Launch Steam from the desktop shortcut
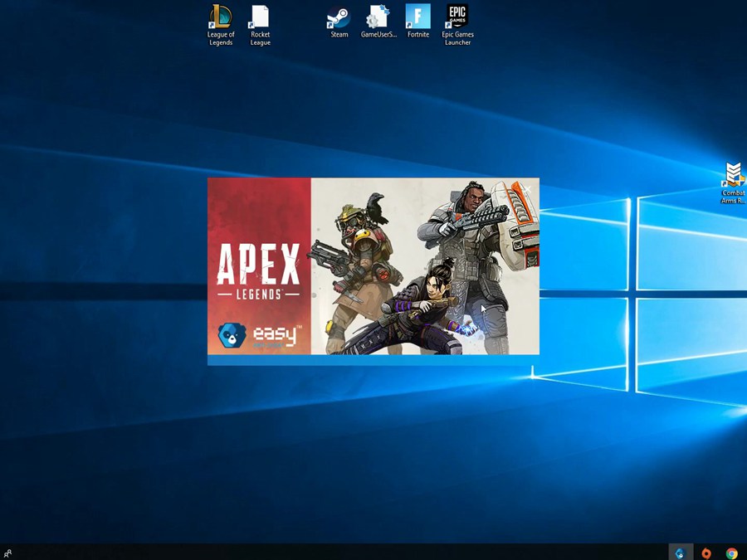The image size is (747, 560). coord(339,22)
